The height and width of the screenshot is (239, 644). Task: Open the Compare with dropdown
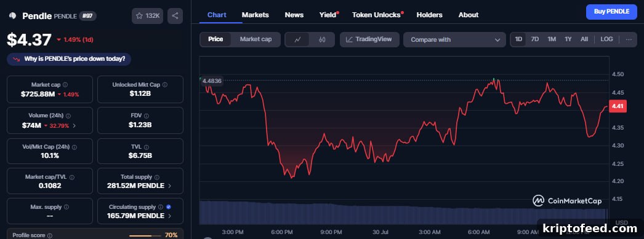click(x=454, y=40)
